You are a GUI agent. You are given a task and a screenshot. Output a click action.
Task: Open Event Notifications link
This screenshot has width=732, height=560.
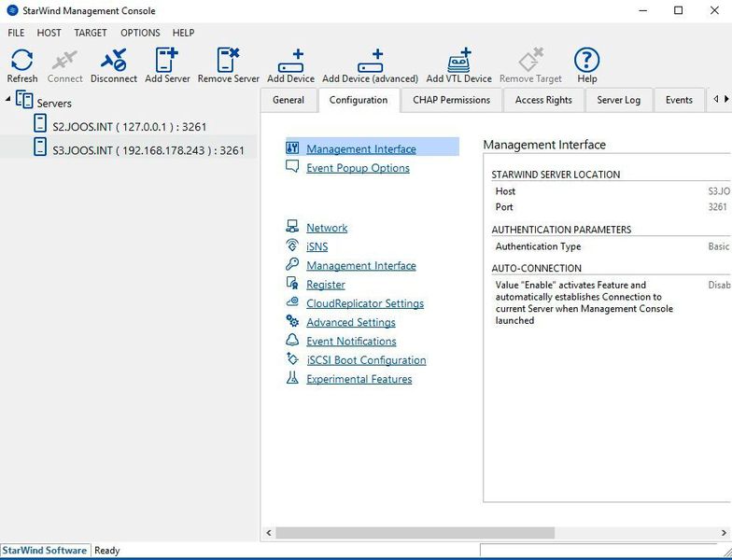coord(351,342)
